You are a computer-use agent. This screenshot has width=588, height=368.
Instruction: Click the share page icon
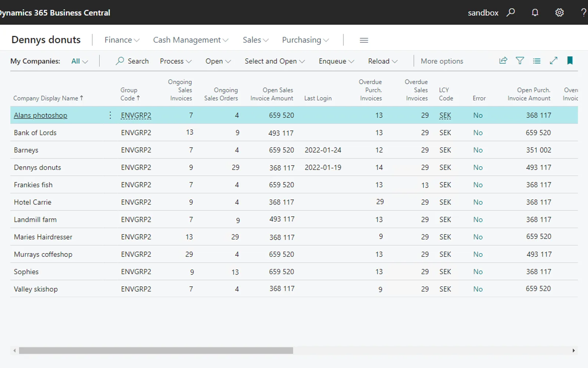coord(503,61)
